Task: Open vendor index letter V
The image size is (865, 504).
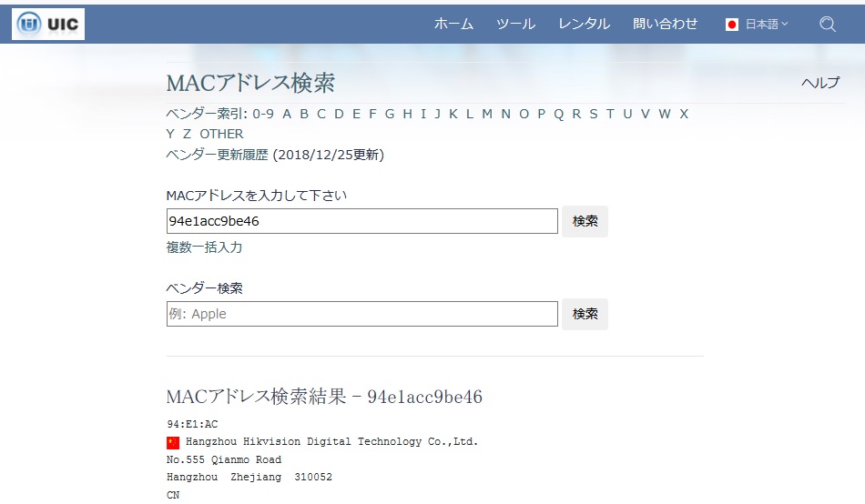Action: tap(646, 114)
